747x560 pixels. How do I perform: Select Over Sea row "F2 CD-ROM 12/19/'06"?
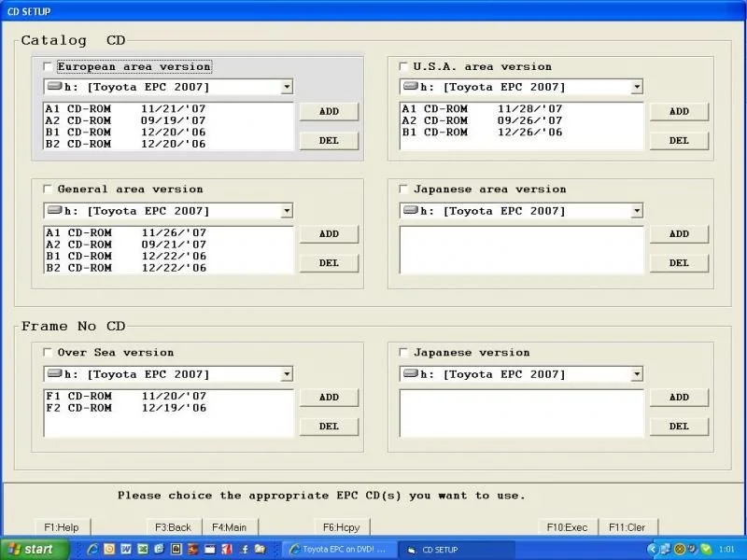pos(168,408)
